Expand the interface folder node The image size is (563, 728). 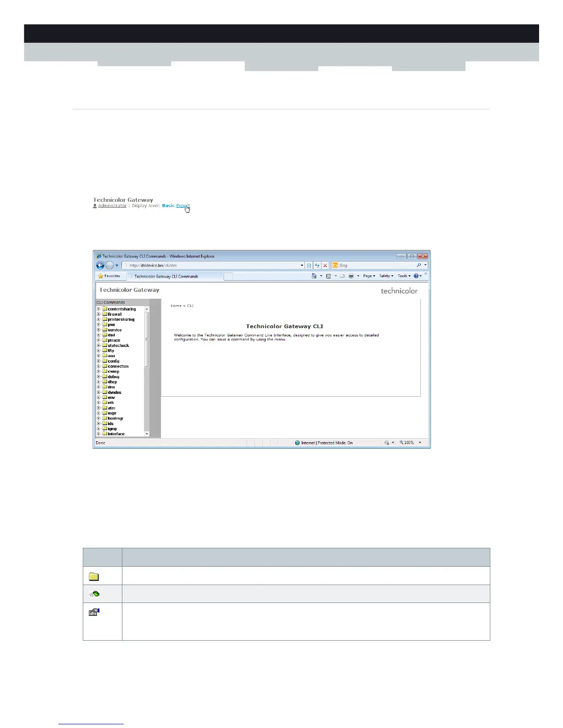coord(98,434)
